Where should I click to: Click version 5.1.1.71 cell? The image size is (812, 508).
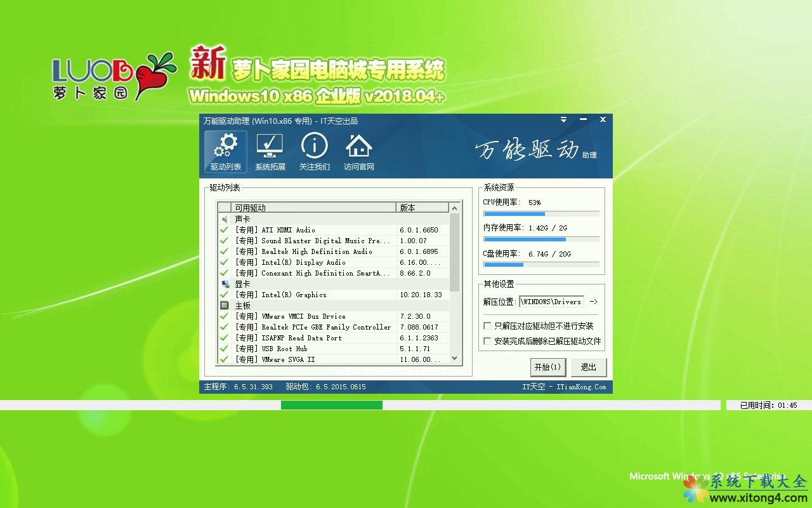[x=415, y=349]
